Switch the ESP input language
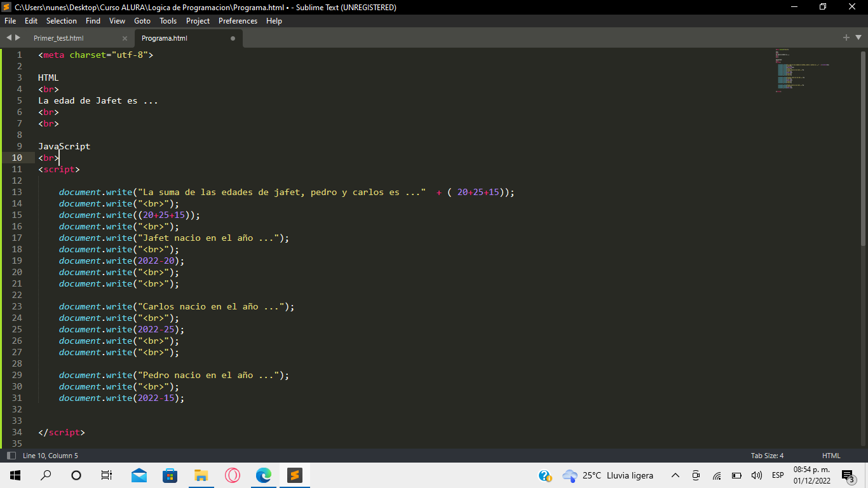868x488 pixels. point(778,475)
